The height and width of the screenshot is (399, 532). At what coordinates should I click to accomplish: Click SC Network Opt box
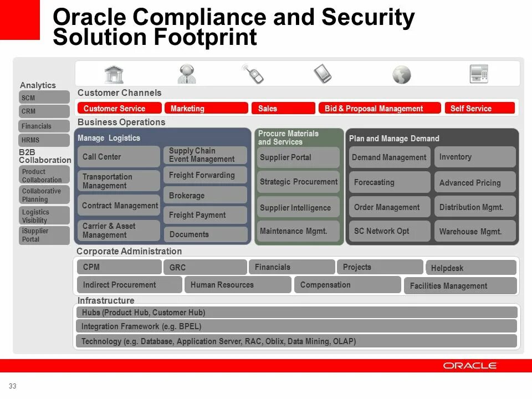[390, 231]
